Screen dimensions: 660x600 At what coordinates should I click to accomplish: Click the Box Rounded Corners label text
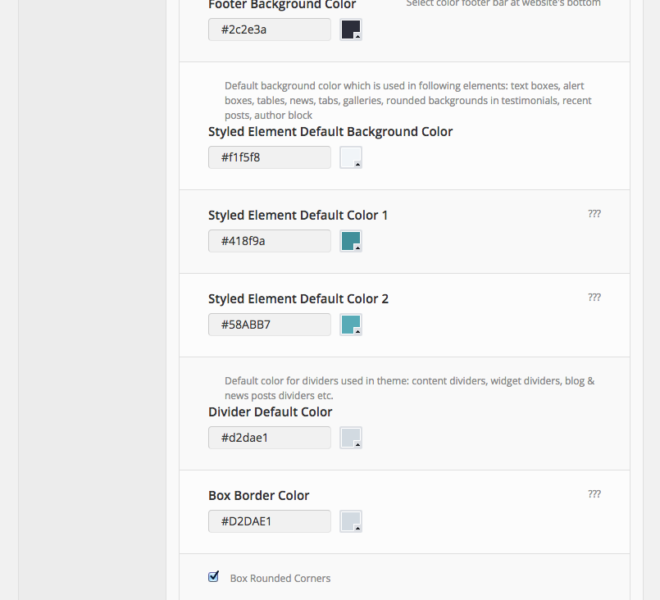[x=280, y=578]
